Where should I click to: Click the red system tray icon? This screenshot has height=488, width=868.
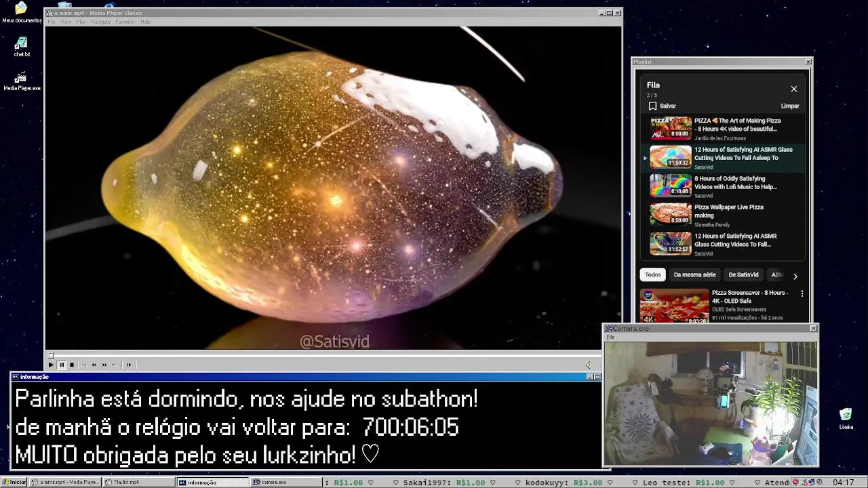[795, 483]
